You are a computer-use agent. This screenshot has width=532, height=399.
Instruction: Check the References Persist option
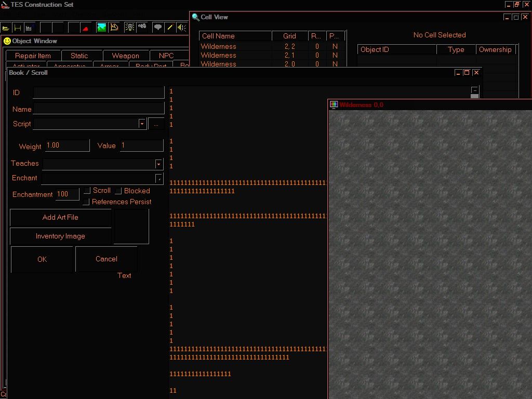click(x=86, y=202)
